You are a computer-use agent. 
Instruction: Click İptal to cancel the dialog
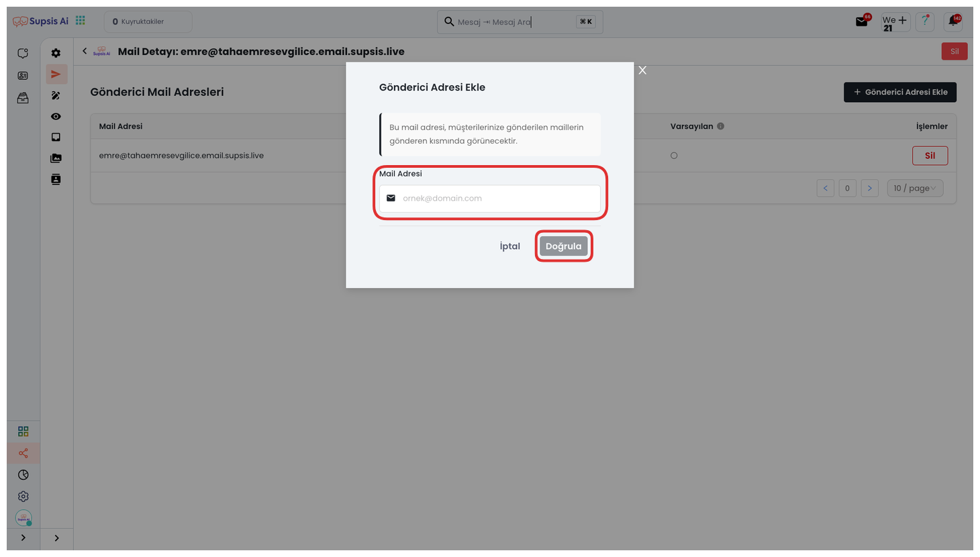pyautogui.click(x=509, y=246)
